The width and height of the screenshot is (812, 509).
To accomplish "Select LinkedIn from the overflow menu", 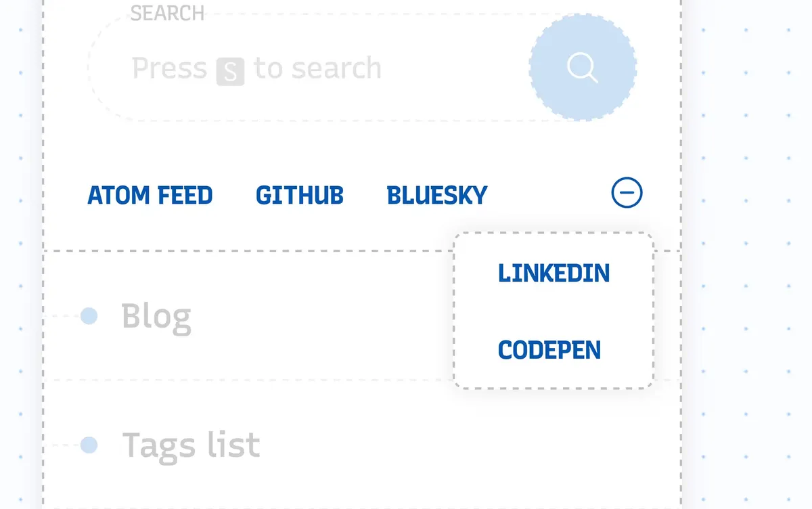I will click(x=554, y=273).
